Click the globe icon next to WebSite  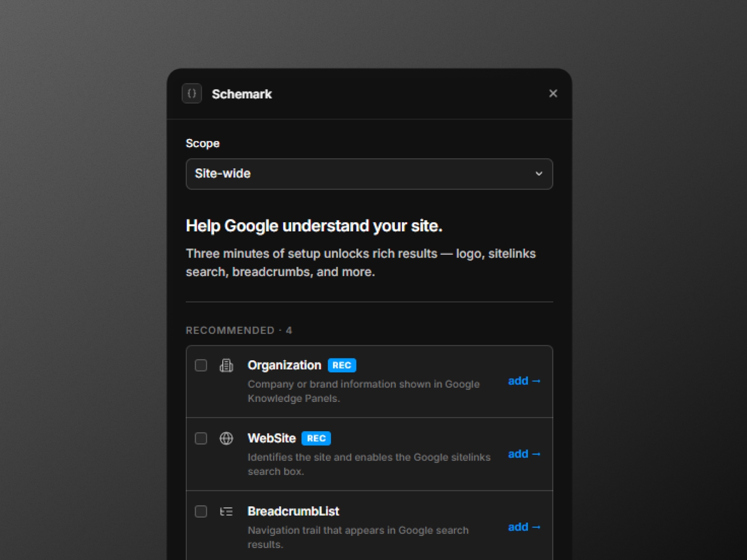coord(227,438)
